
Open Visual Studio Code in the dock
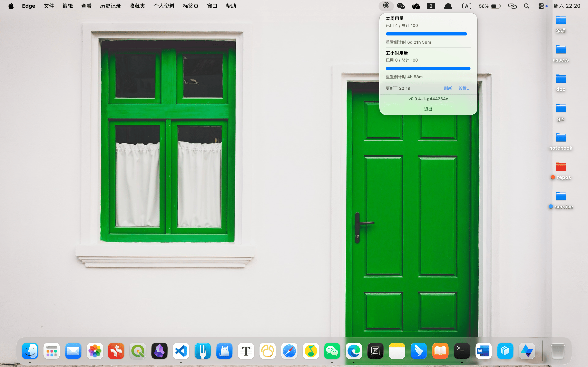pos(181,351)
